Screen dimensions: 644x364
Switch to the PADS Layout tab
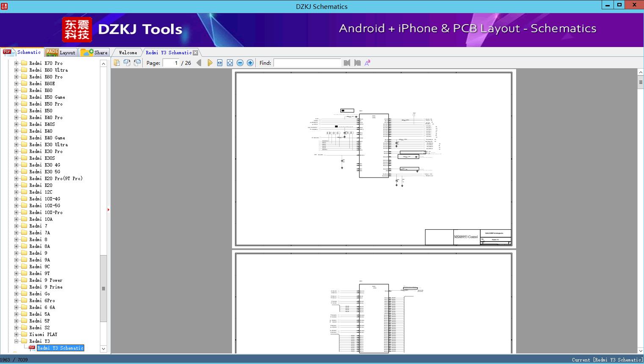(x=61, y=52)
